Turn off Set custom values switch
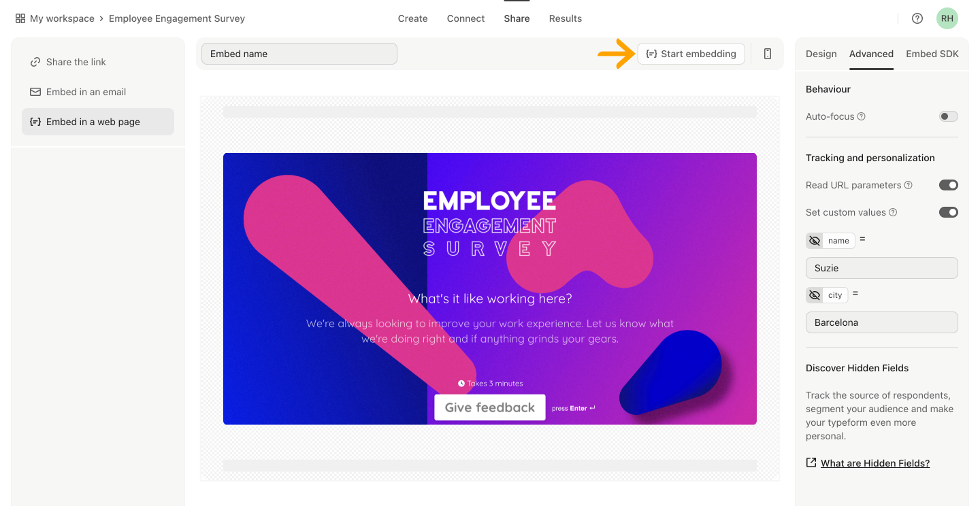 click(949, 212)
